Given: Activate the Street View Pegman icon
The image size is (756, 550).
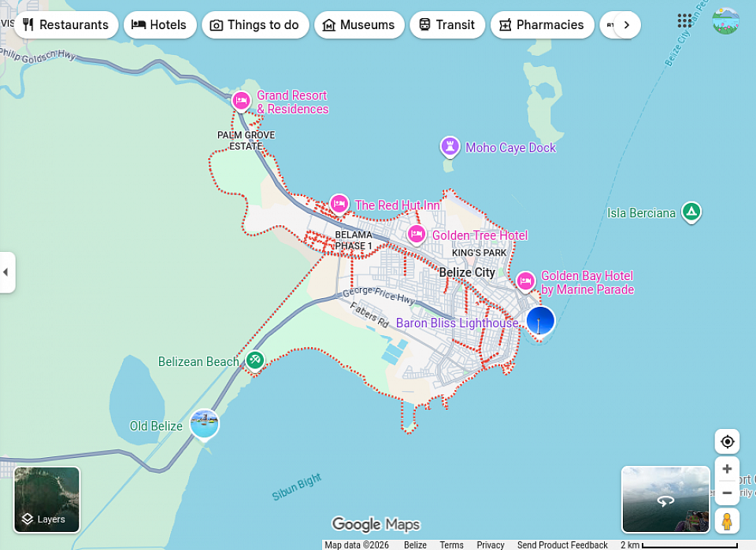Looking at the screenshot, I should coord(727,521).
